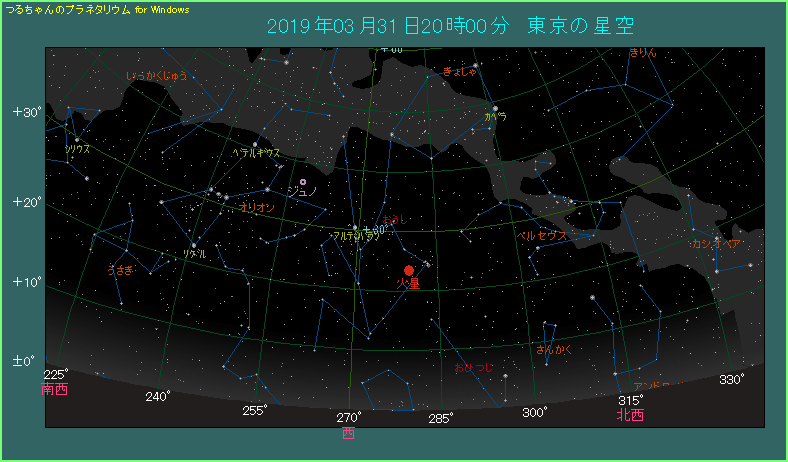Click the Cassiopeia (カシオペア) constellation label
788x462 pixels.
point(716,243)
